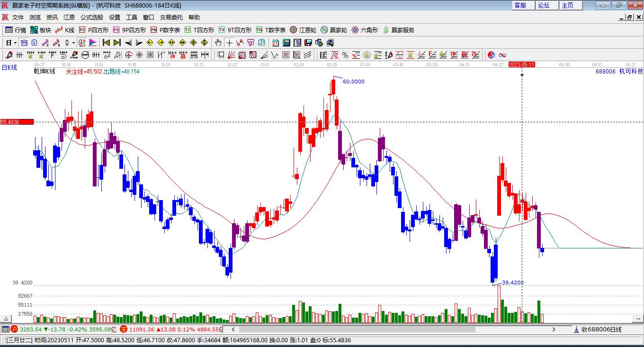Open the 9T四方形 tool
This screenshot has width=644, height=347.
[235, 30]
